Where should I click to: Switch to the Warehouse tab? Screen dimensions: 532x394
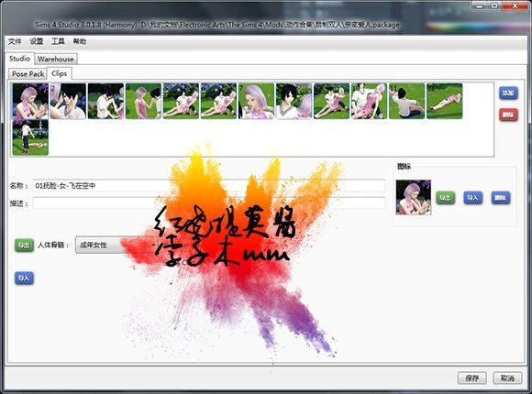click(56, 59)
